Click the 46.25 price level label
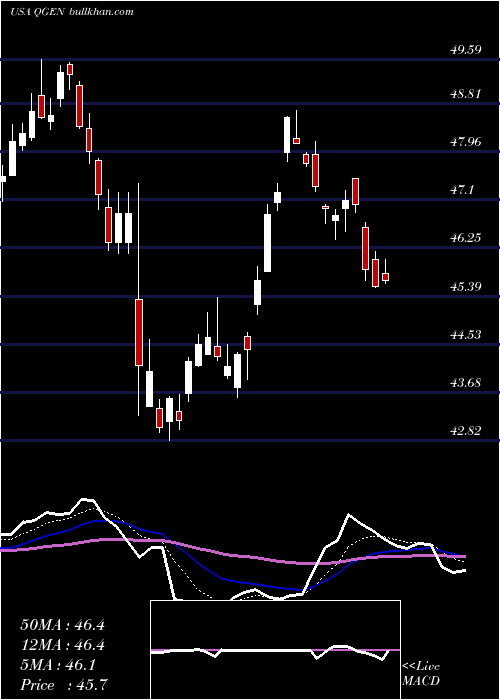This screenshot has width=500, height=700. click(465, 238)
